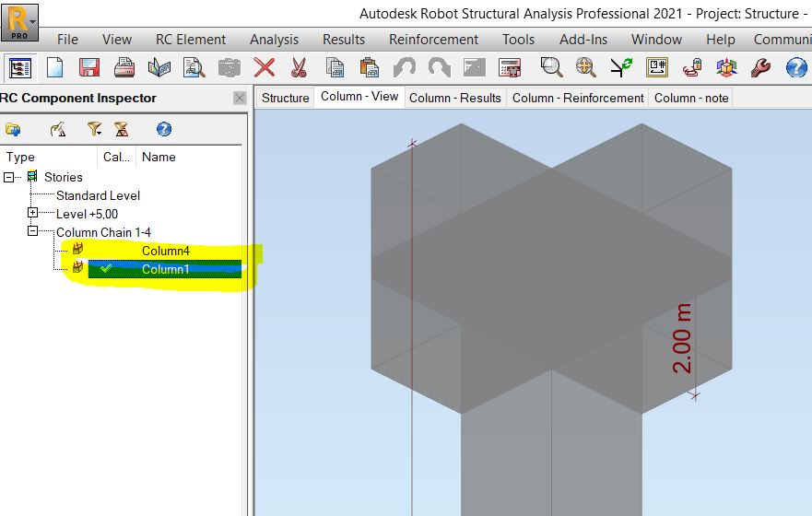Activate the zoom all pan magnifier icon
This screenshot has height=516, width=812.
585,68
